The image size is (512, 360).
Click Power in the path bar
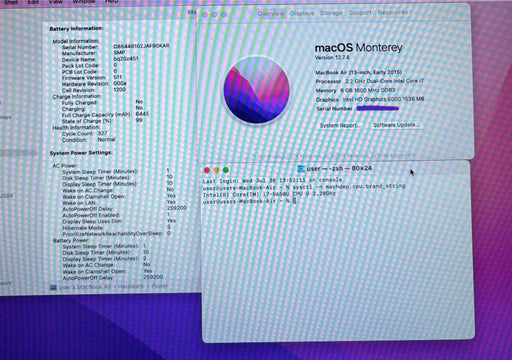[x=160, y=286]
